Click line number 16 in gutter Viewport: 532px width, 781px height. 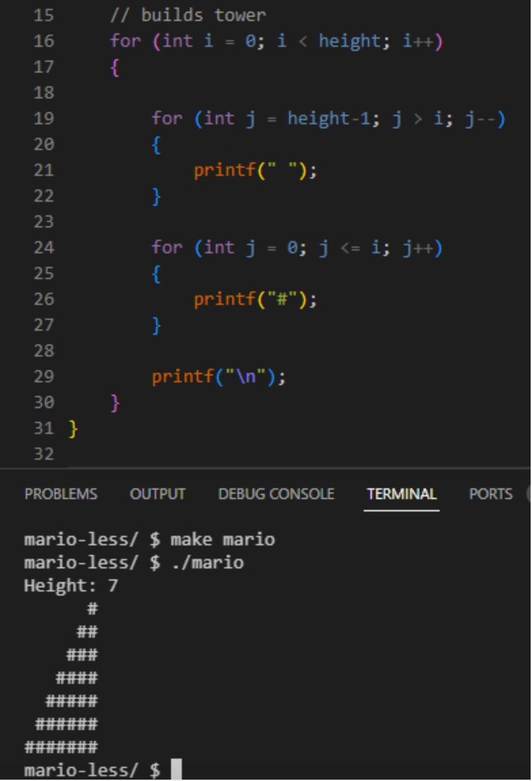click(x=44, y=41)
